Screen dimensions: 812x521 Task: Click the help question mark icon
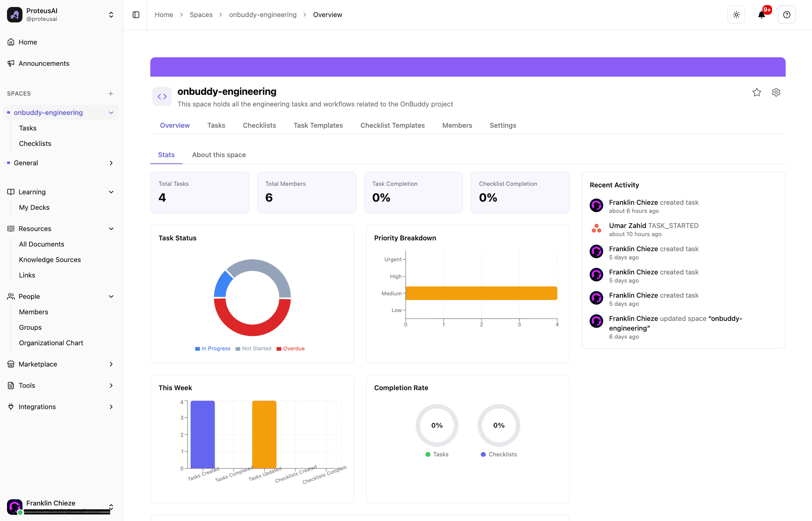pos(786,15)
